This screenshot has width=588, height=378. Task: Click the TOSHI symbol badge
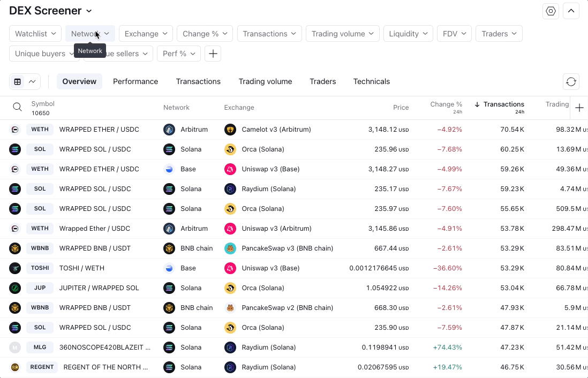40,268
